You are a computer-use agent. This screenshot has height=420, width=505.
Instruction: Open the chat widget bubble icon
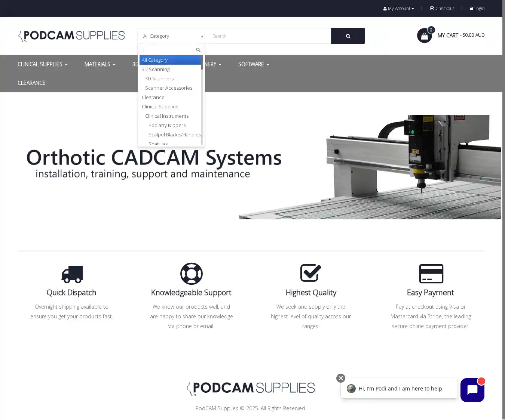(472, 390)
